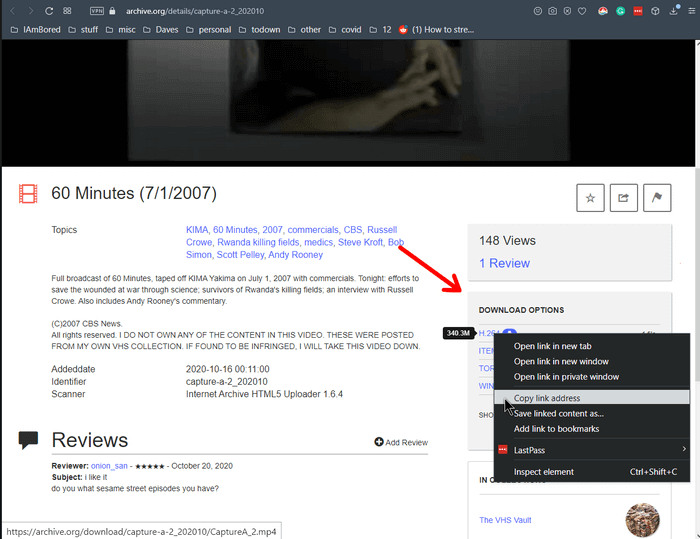Screen dimensions: 700x539
Task: Open the LastPass toolbar extension
Action: (638, 11)
